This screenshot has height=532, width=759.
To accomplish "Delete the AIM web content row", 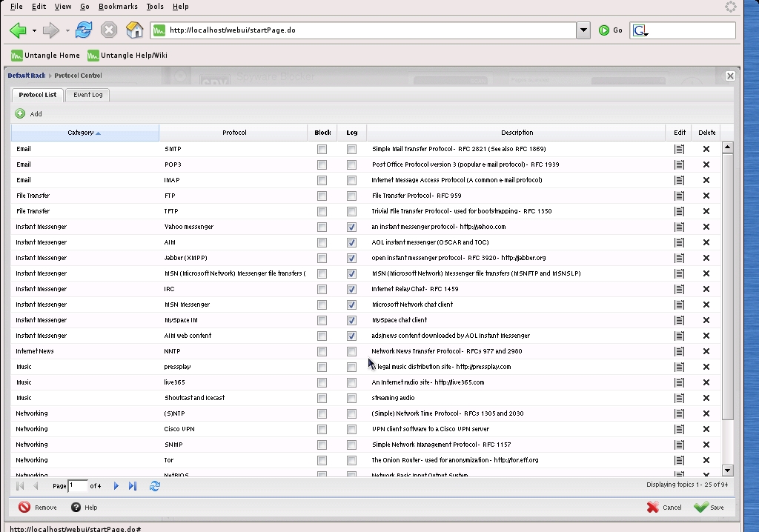I will pyautogui.click(x=706, y=336).
